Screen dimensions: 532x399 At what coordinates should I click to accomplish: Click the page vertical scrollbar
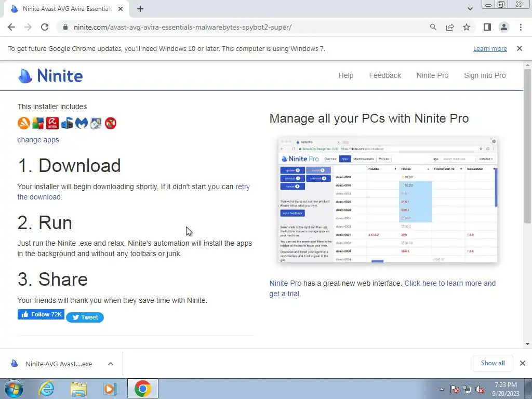527,146
